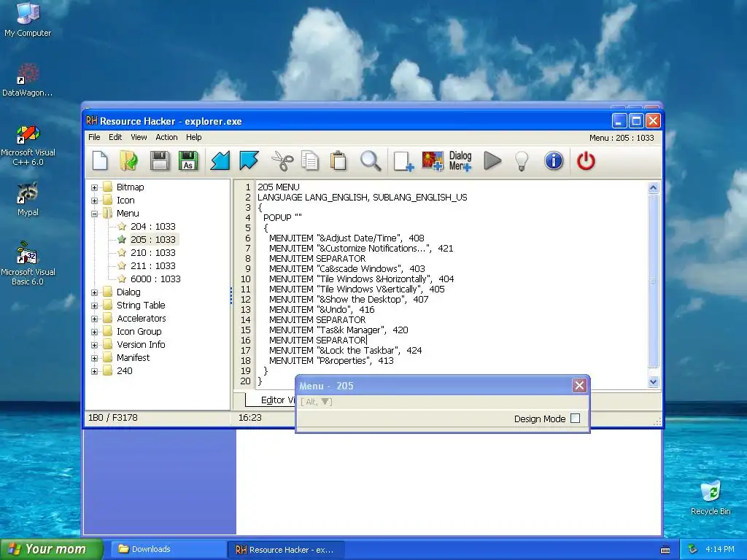Click the "Tas&k Manager" script line
The image size is (747, 560).
[338, 330]
